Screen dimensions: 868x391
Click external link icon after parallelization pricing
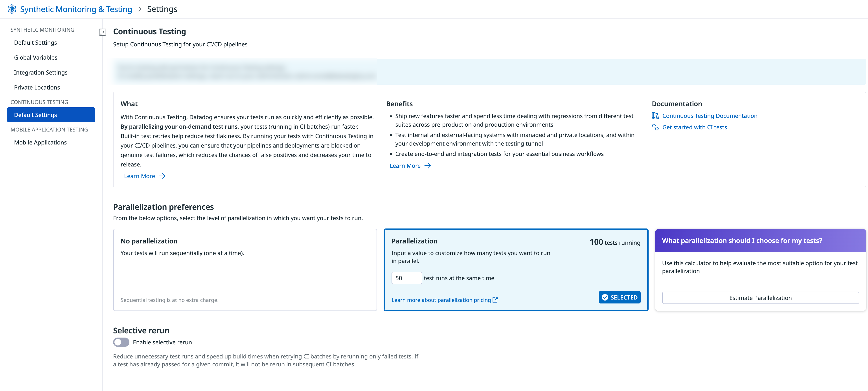495,300
